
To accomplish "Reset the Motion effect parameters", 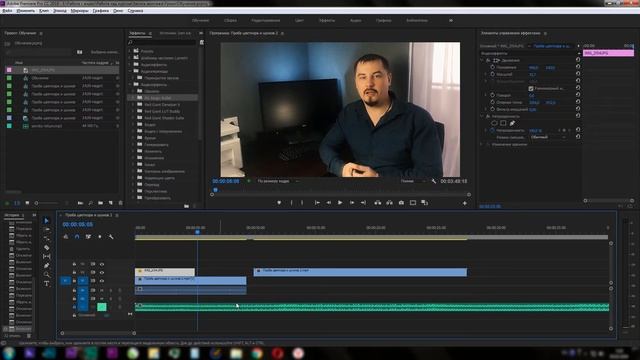I will pos(578,60).
